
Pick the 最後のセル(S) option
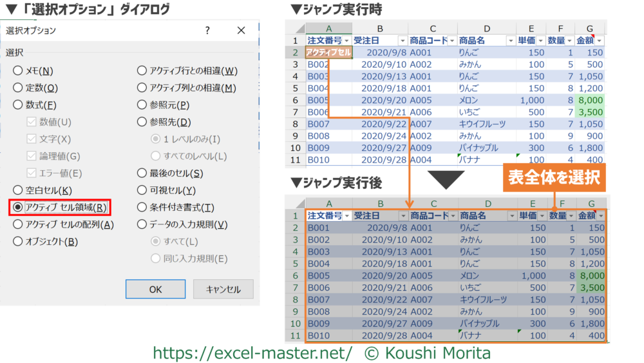[x=142, y=173]
